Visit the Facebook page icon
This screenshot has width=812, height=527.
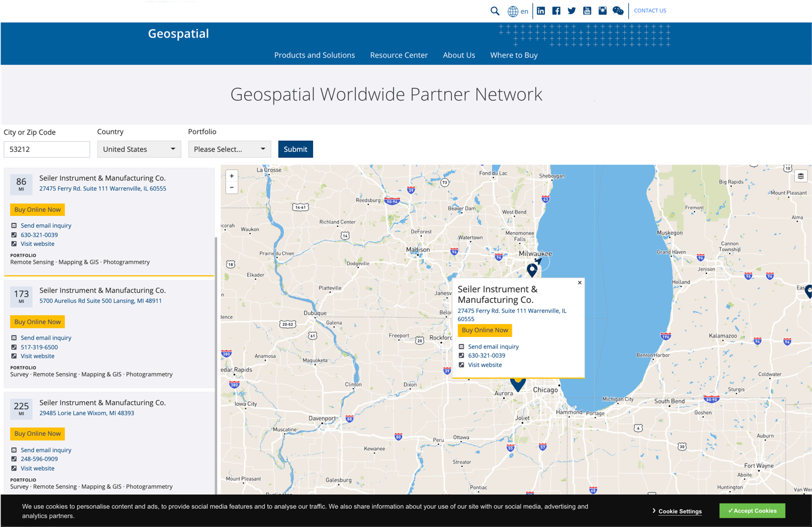[x=556, y=11]
